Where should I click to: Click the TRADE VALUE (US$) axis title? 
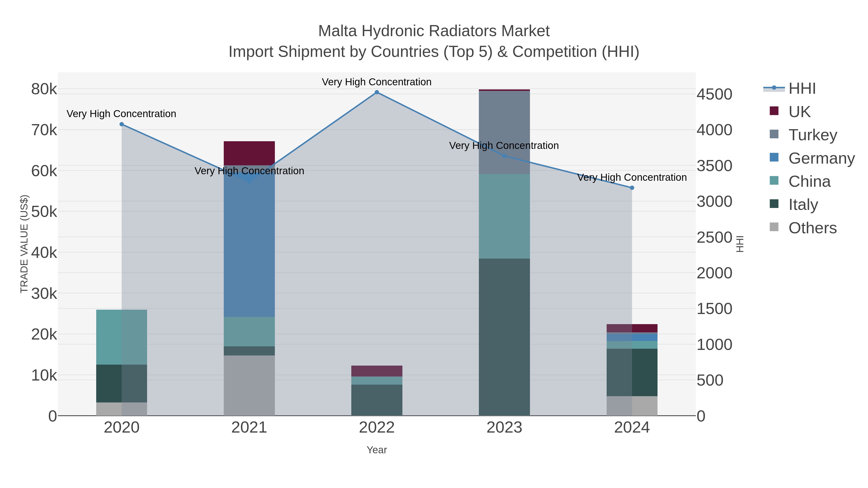click(24, 244)
